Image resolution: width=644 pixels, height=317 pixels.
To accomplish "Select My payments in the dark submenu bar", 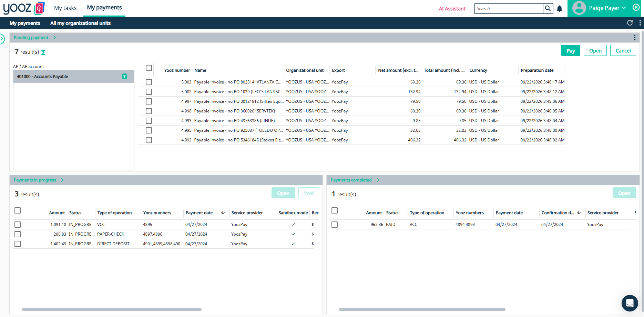I will pos(25,23).
